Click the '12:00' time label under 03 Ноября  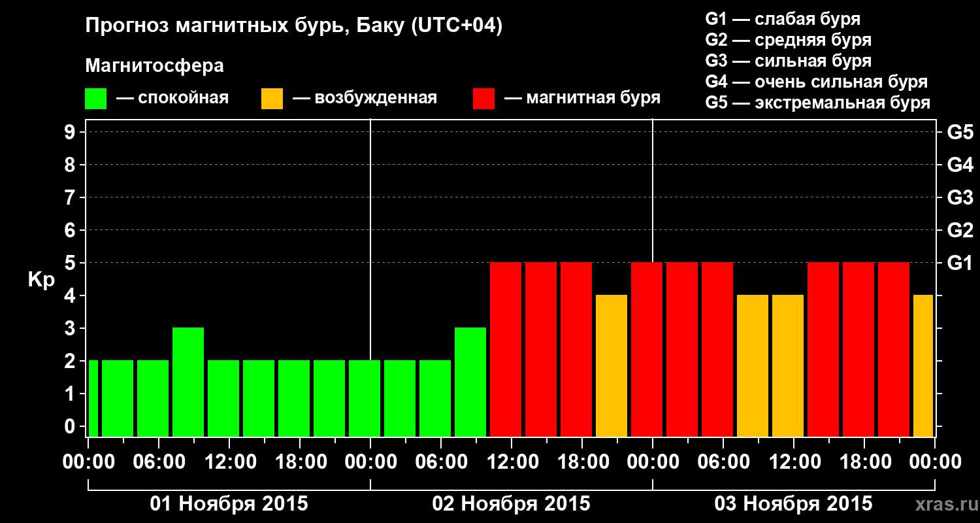794,462
